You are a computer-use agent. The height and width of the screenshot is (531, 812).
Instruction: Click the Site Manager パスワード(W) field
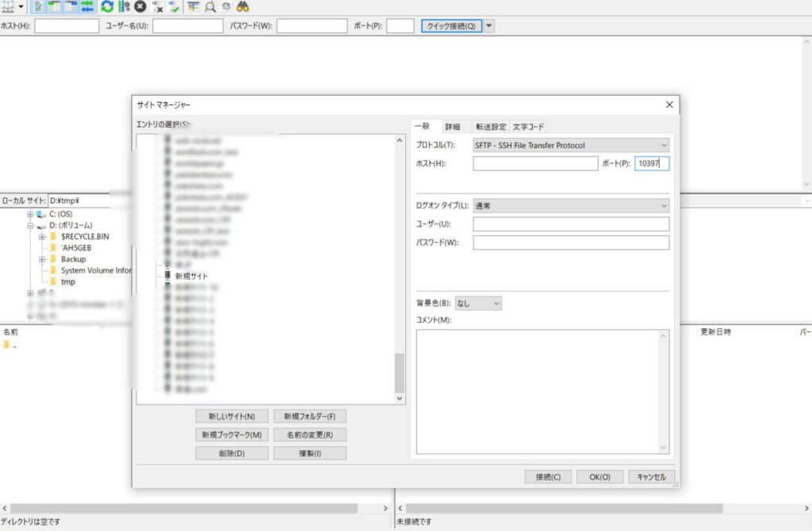tap(571, 243)
